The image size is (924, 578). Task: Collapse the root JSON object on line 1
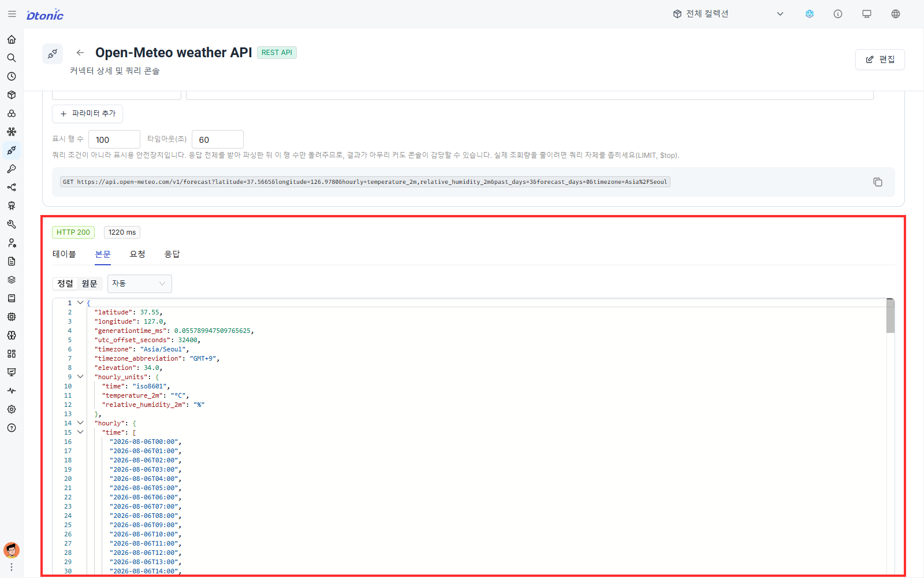pos(80,302)
